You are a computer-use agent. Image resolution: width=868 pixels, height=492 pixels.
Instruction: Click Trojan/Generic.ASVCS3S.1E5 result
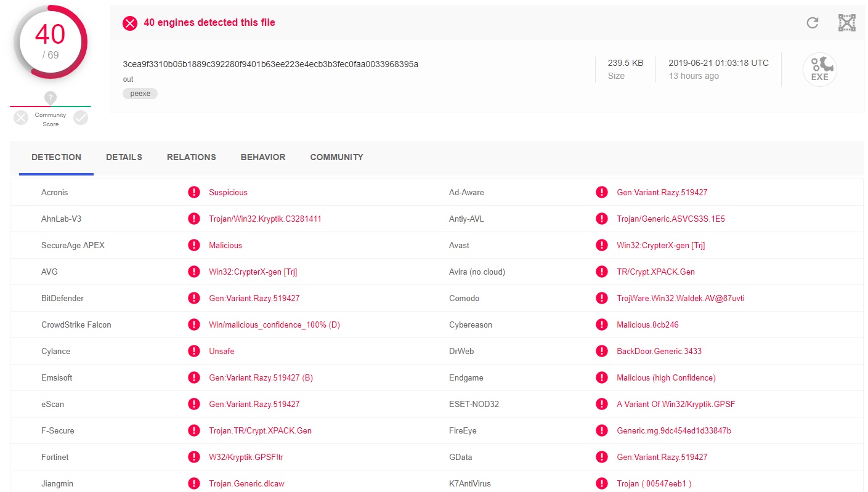[x=671, y=219]
